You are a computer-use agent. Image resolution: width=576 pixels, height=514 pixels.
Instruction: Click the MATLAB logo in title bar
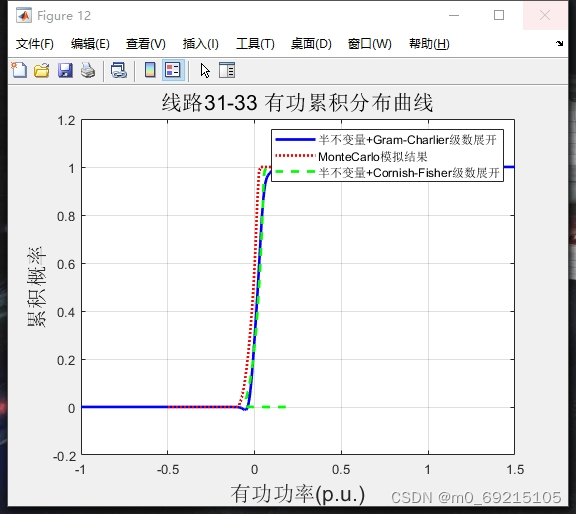point(24,15)
